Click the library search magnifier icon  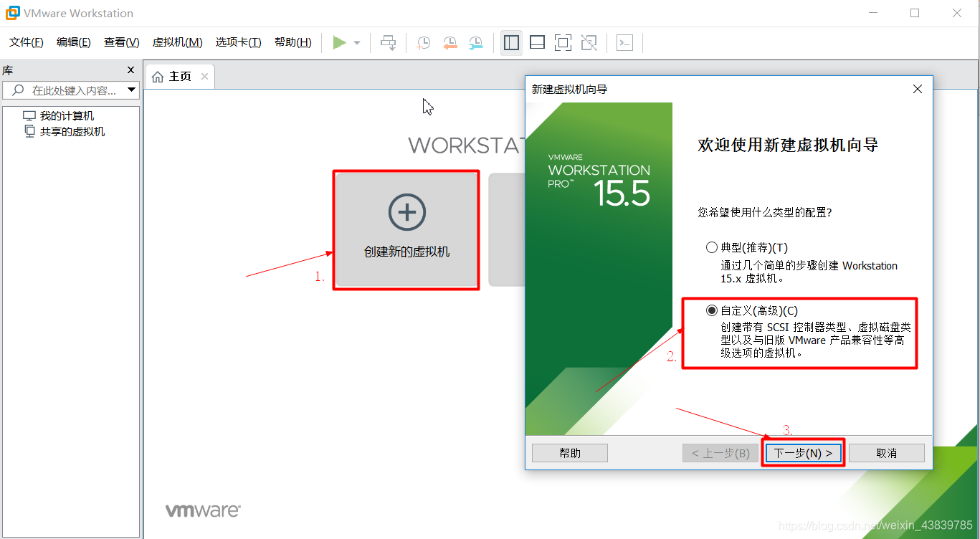click(18, 90)
